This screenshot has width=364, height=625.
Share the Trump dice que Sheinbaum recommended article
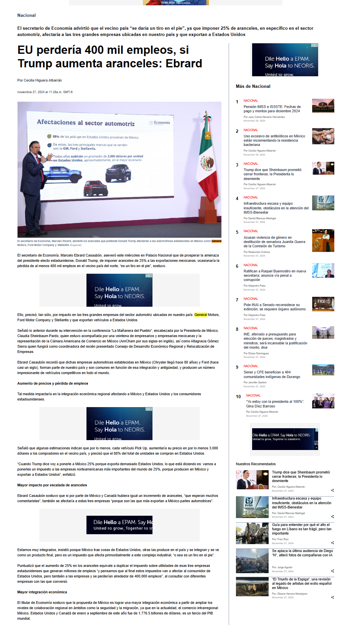[x=332, y=490]
